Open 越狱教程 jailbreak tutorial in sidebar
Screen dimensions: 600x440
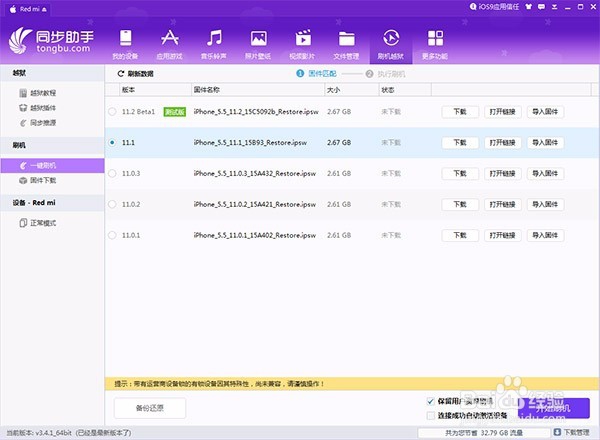tap(38, 93)
